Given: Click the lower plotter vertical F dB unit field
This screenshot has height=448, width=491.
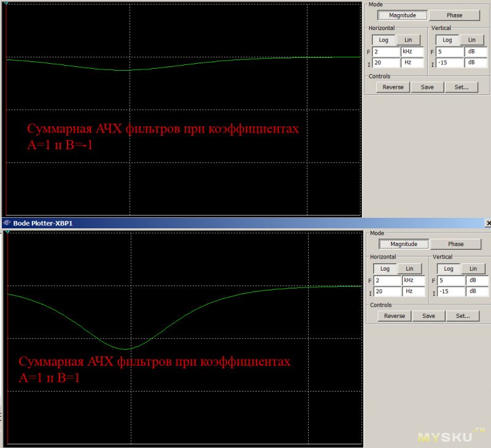Looking at the screenshot, I should coord(476,280).
